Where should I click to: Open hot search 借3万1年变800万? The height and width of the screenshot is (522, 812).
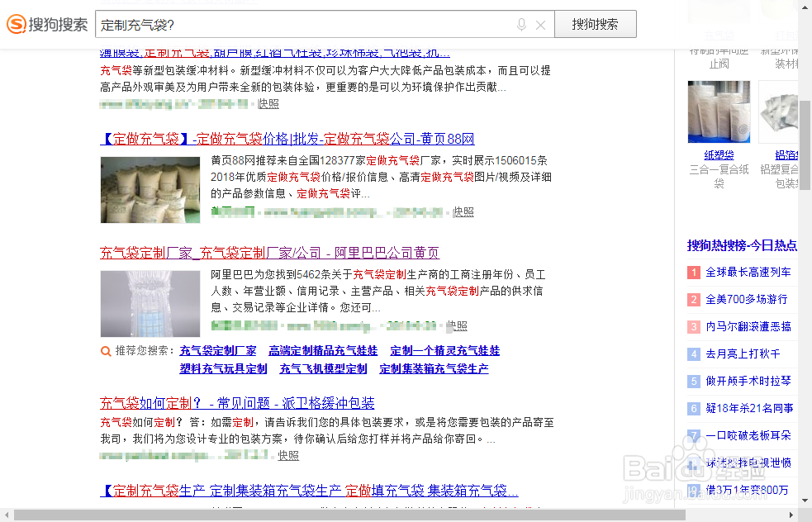(x=748, y=490)
